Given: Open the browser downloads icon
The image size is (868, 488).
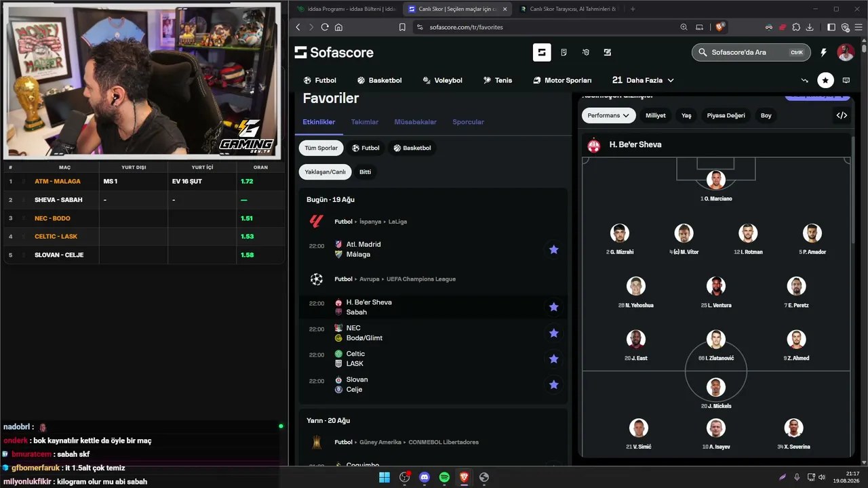Looking at the screenshot, I should [810, 27].
